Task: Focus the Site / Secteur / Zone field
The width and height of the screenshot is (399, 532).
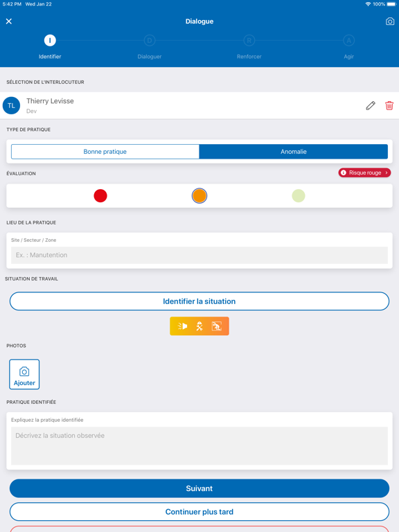Action: pyautogui.click(x=199, y=255)
